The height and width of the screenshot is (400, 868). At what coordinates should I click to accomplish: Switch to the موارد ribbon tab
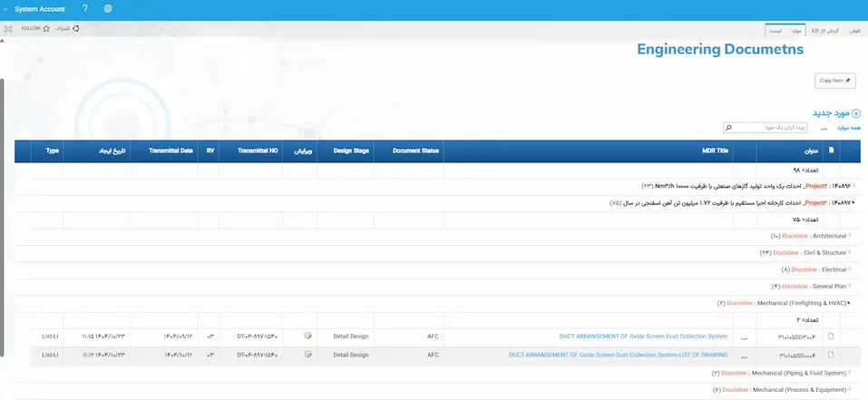coord(797,31)
